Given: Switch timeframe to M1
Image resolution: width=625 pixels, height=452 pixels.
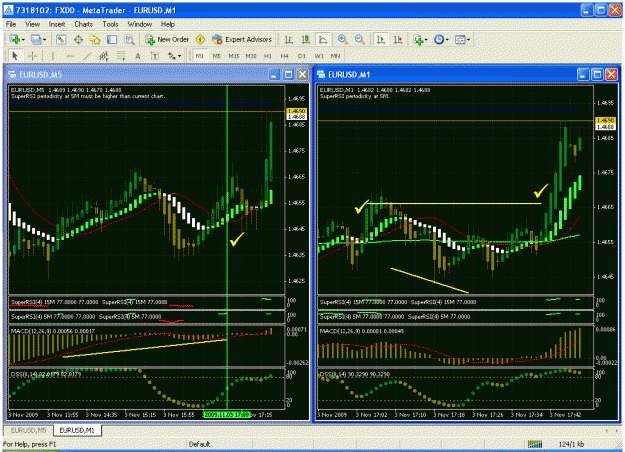Looking at the screenshot, I should (x=200, y=56).
